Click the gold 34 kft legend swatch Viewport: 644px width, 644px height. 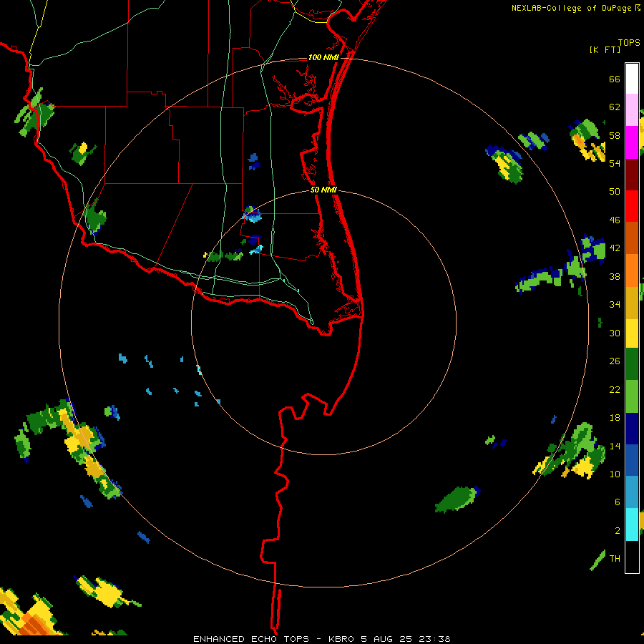tap(632, 303)
